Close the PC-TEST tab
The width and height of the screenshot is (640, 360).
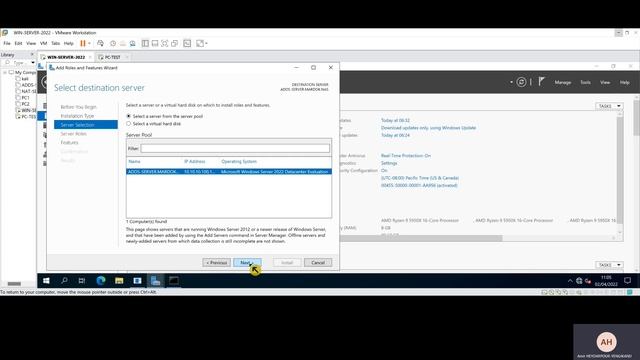coord(127,57)
